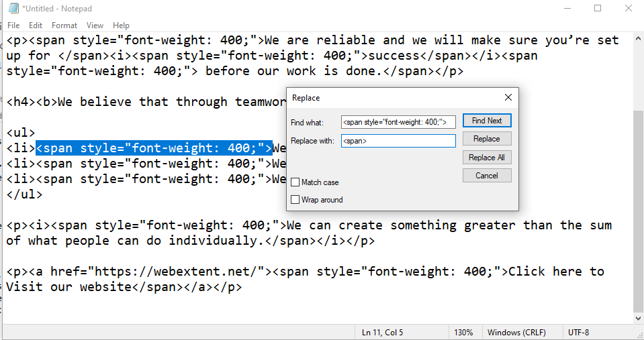Close the Replace dialog with X

pos(508,97)
